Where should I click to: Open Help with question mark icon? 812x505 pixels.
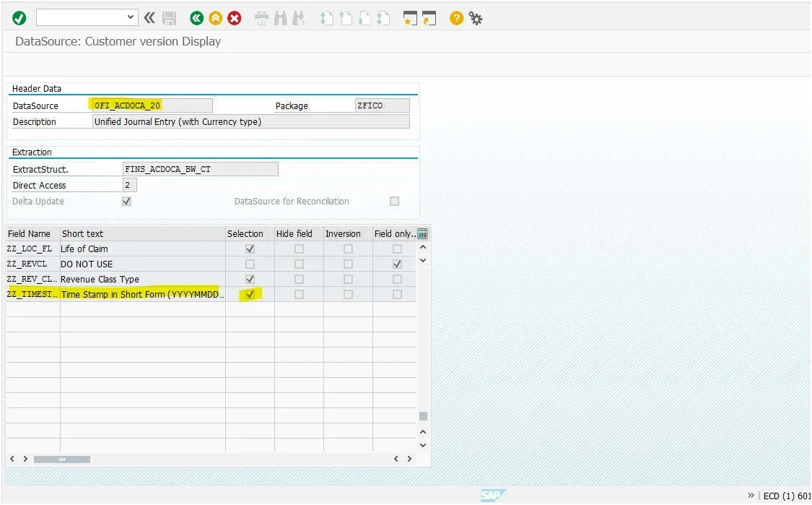pyautogui.click(x=456, y=19)
